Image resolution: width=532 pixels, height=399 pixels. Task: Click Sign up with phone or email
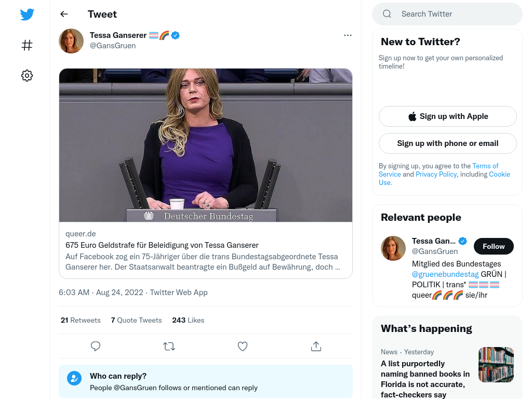click(x=447, y=143)
